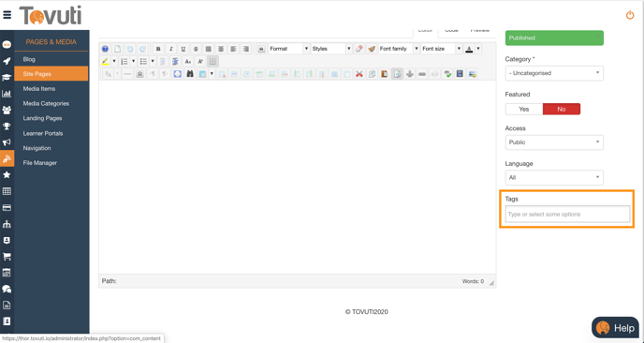Open the Font size dropdown

click(x=442, y=49)
